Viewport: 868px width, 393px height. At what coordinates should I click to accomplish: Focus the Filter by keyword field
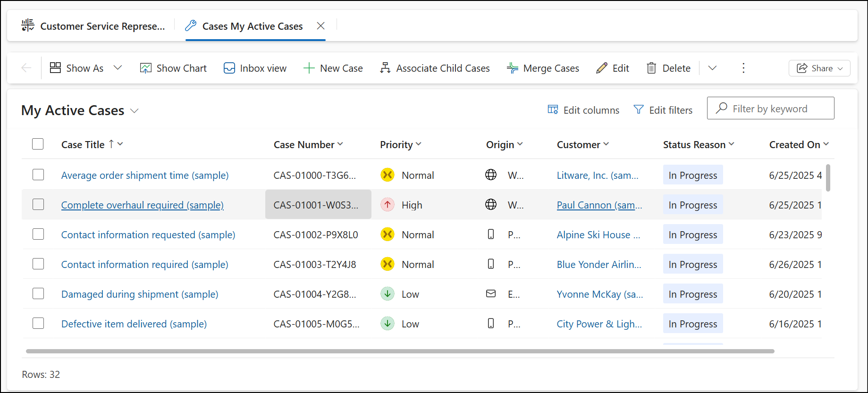(770, 108)
